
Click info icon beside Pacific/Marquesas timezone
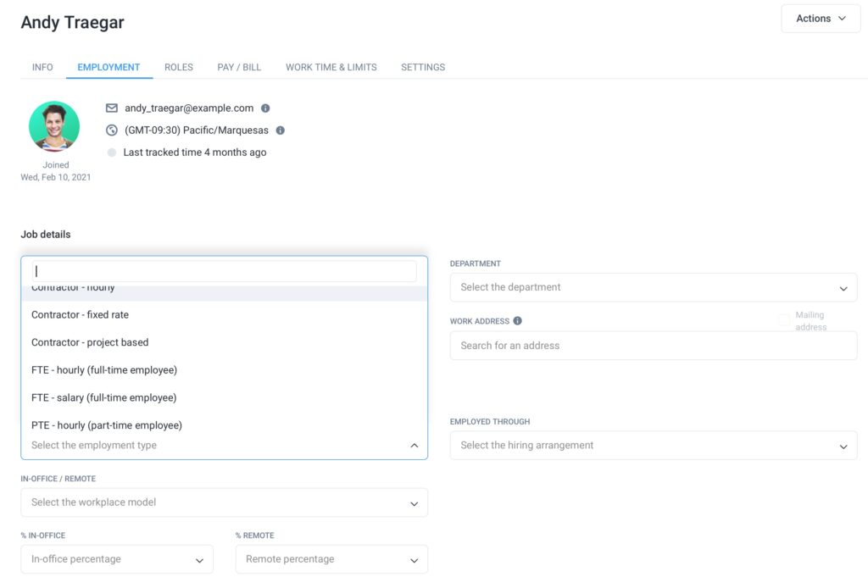[281, 130]
